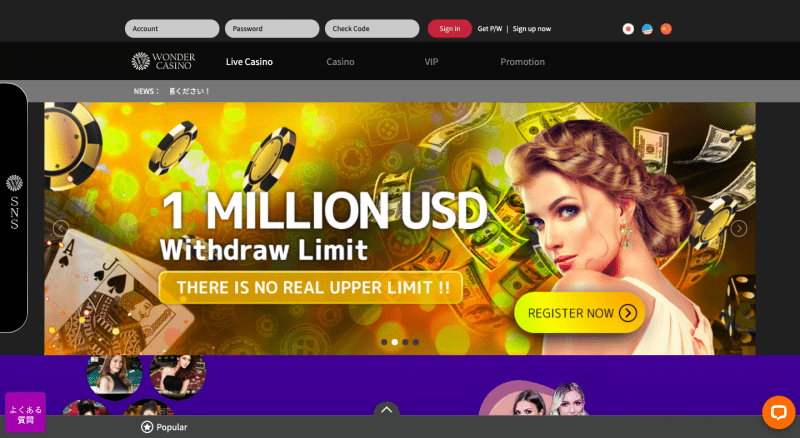Open the live chat bubble icon
800x438 pixels.
pyautogui.click(x=779, y=412)
